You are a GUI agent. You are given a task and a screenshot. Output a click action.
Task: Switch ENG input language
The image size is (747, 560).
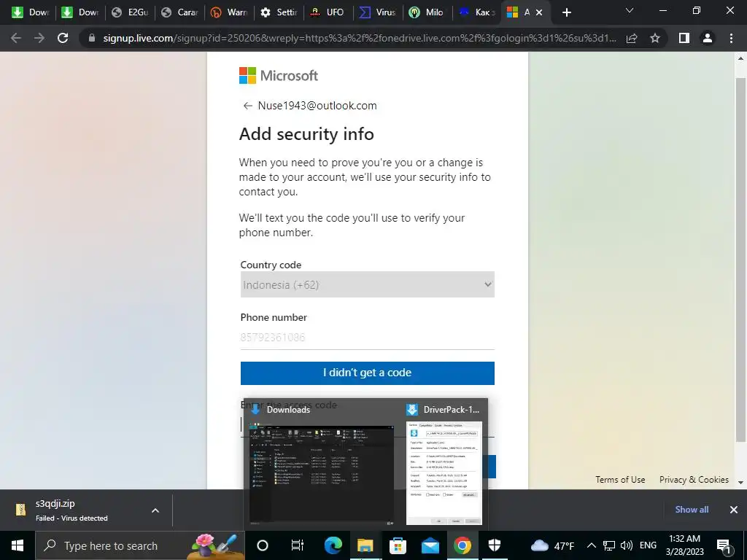pyautogui.click(x=648, y=545)
